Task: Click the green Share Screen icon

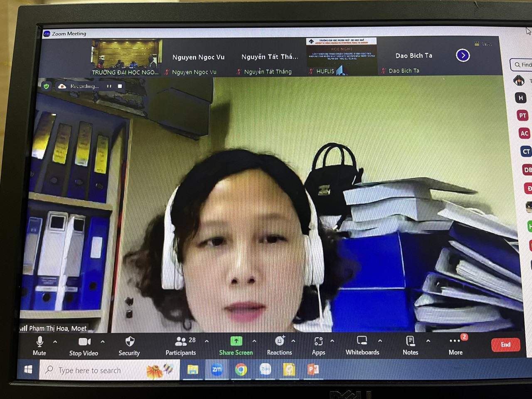Action: coord(236,341)
